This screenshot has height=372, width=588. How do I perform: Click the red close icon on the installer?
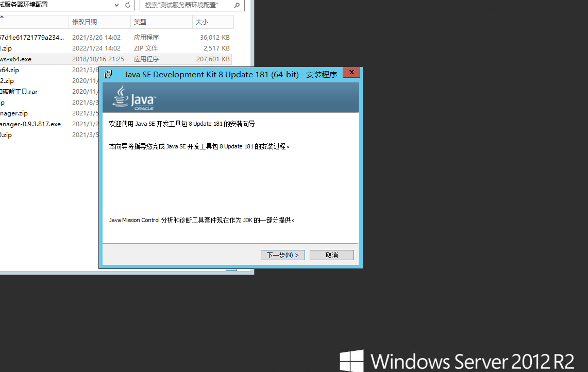[x=351, y=72]
